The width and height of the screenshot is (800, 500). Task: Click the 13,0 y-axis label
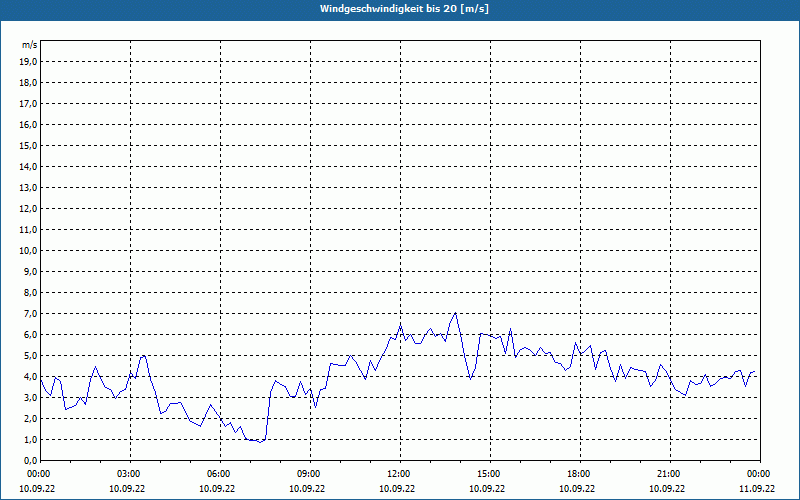point(29,188)
